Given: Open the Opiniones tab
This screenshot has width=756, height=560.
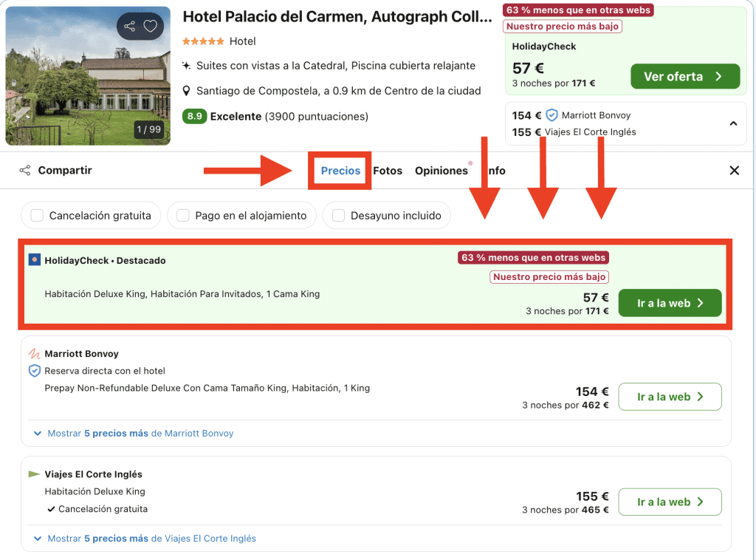Looking at the screenshot, I should (441, 171).
